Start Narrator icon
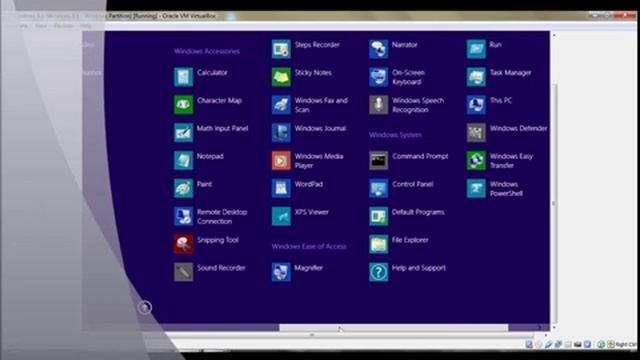Screen dimensions: 640x360 pyautogui.click(x=378, y=49)
